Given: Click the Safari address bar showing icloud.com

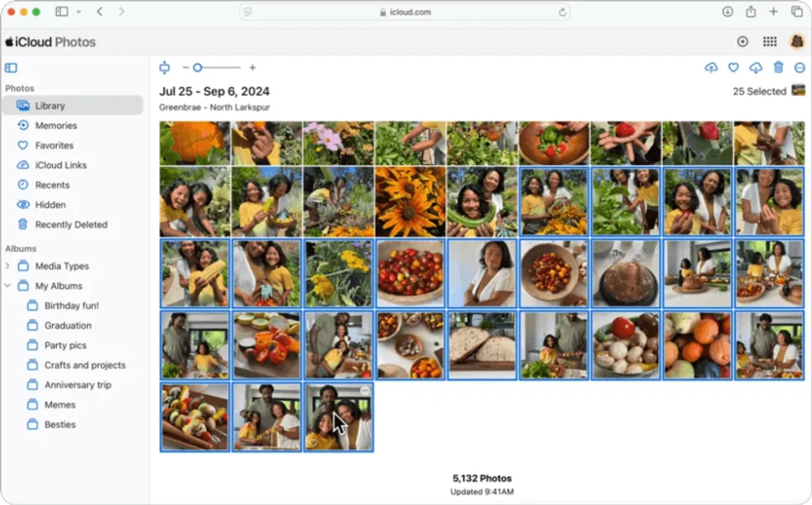Looking at the screenshot, I should click(x=404, y=12).
